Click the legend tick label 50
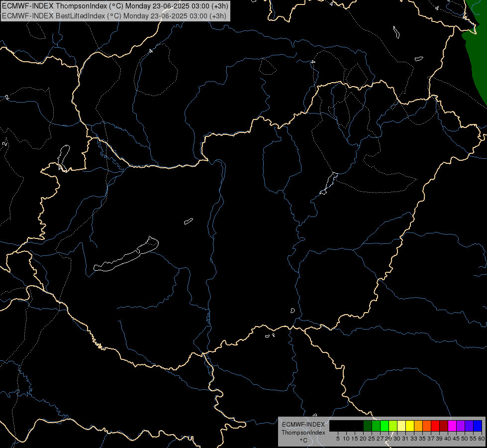Image resolution: width=487 pixels, height=448 pixels. (x=465, y=439)
